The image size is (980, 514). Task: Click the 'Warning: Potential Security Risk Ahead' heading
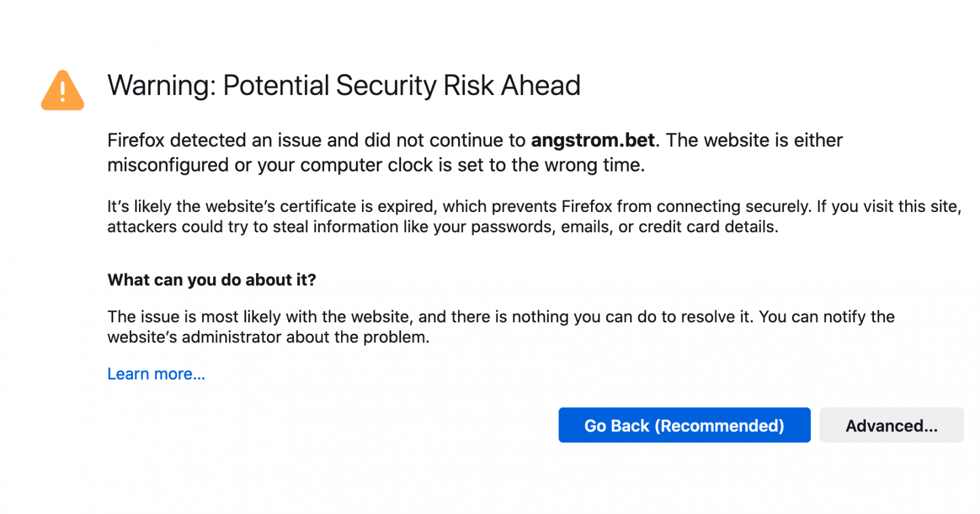[344, 85]
